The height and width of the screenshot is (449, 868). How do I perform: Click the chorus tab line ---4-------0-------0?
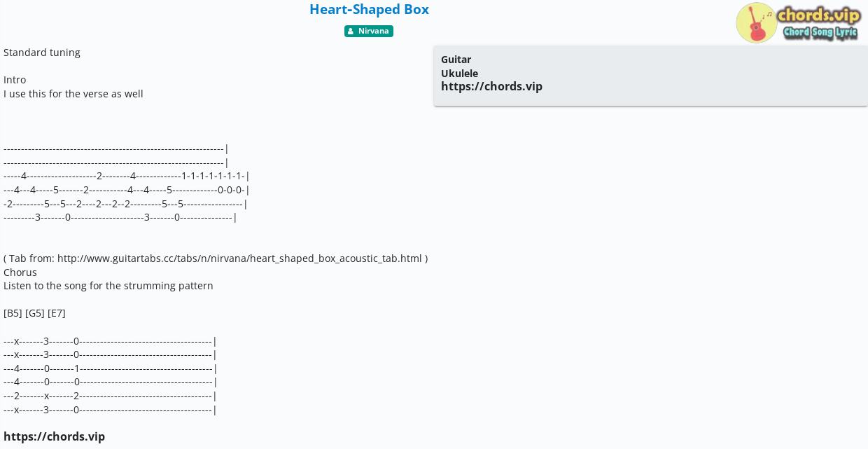(x=111, y=382)
